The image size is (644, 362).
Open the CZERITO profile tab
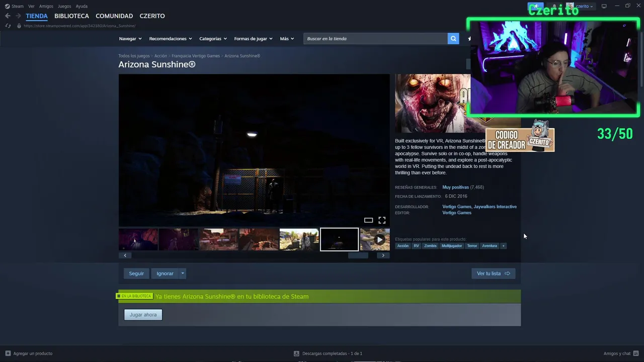point(152,16)
